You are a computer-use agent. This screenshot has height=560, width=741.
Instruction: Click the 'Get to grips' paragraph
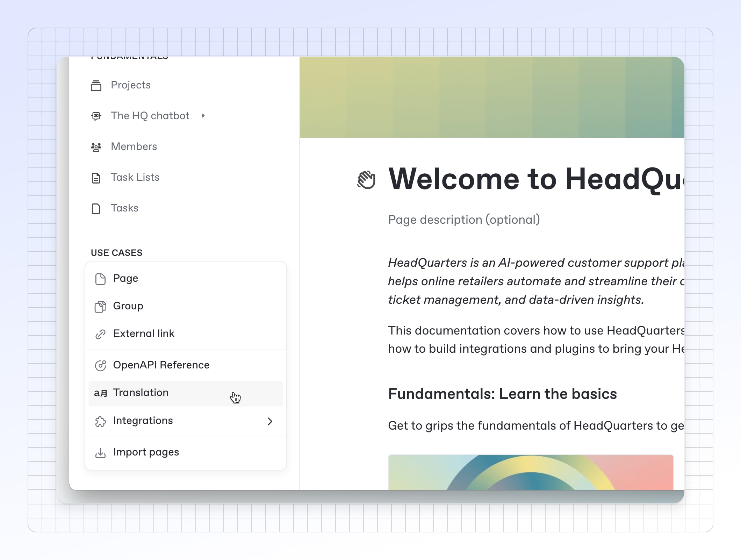(x=536, y=426)
